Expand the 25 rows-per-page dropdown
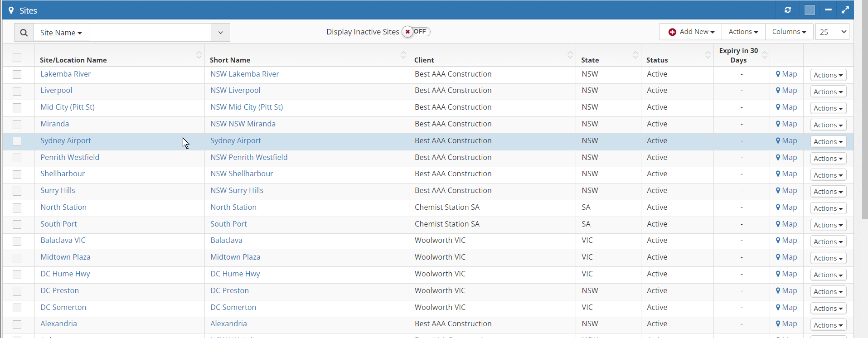Viewport: 868px width, 338px height. pyautogui.click(x=832, y=32)
